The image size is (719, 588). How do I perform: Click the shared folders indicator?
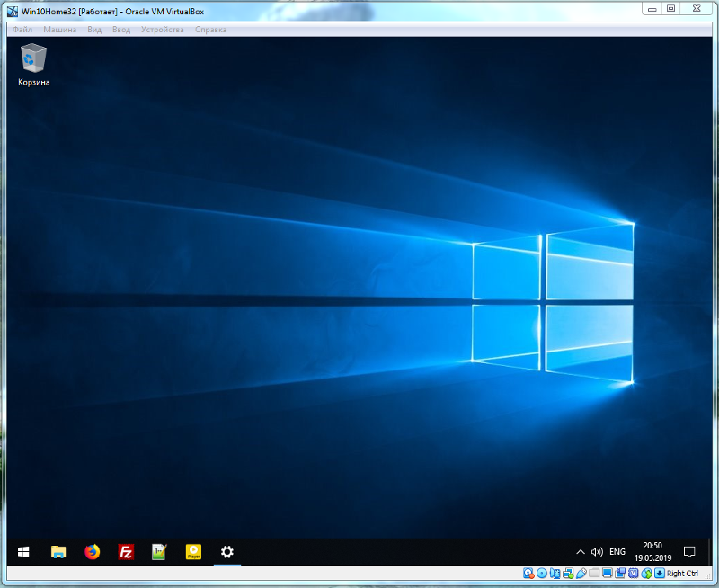click(594, 573)
